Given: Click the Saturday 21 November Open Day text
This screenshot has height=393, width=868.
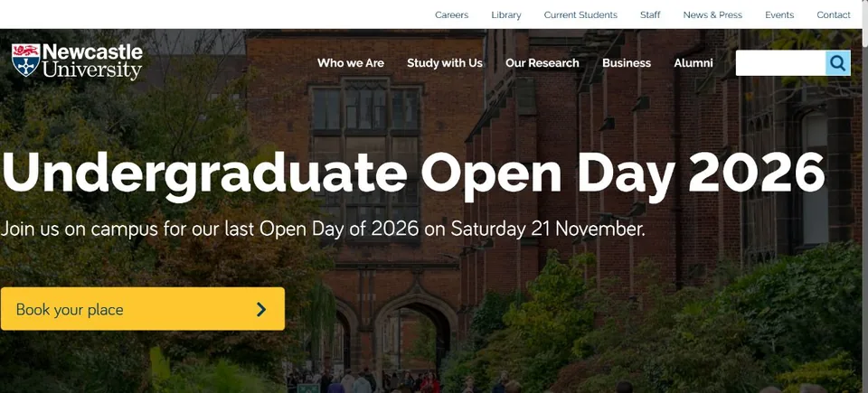Looking at the screenshot, I should pyautogui.click(x=323, y=229).
